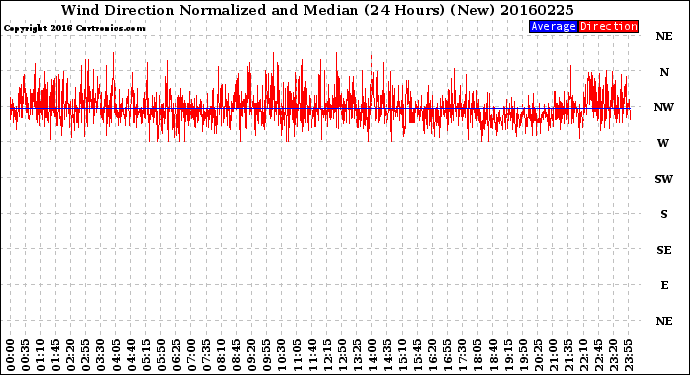Click the SW direction axis label

[x=664, y=179]
